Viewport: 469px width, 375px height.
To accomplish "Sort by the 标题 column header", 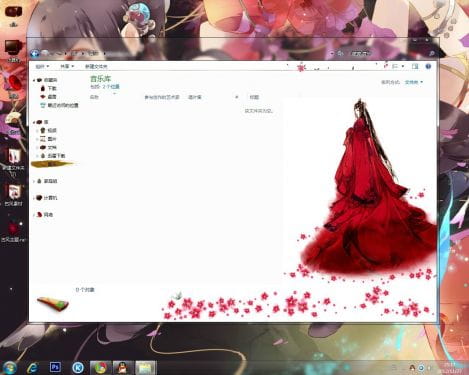I will pyautogui.click(x=254, y=97).
